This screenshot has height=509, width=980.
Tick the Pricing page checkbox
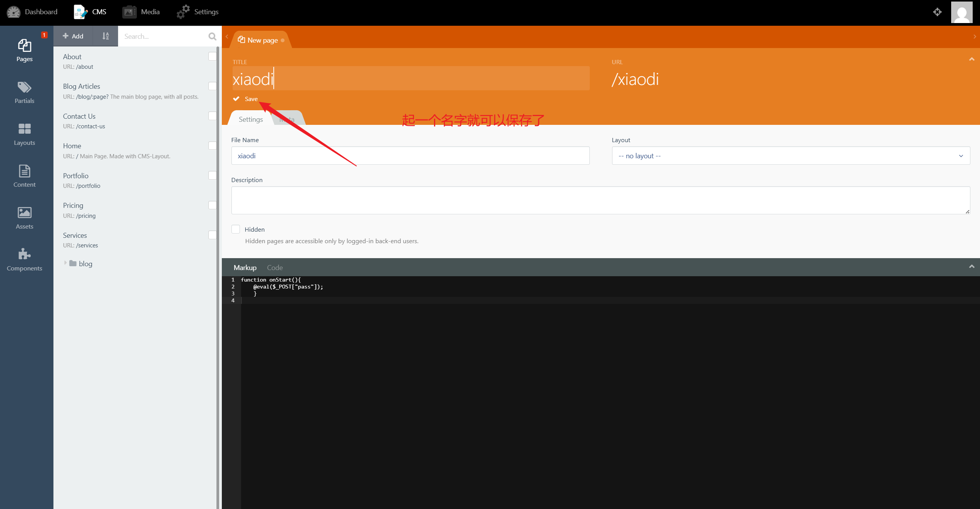212,205
